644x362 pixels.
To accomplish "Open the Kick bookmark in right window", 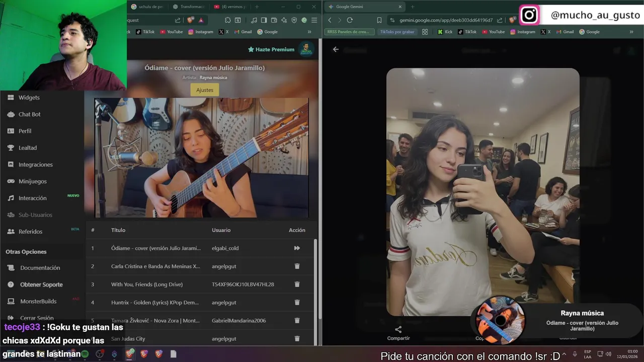I will click(x=445, y=32).
